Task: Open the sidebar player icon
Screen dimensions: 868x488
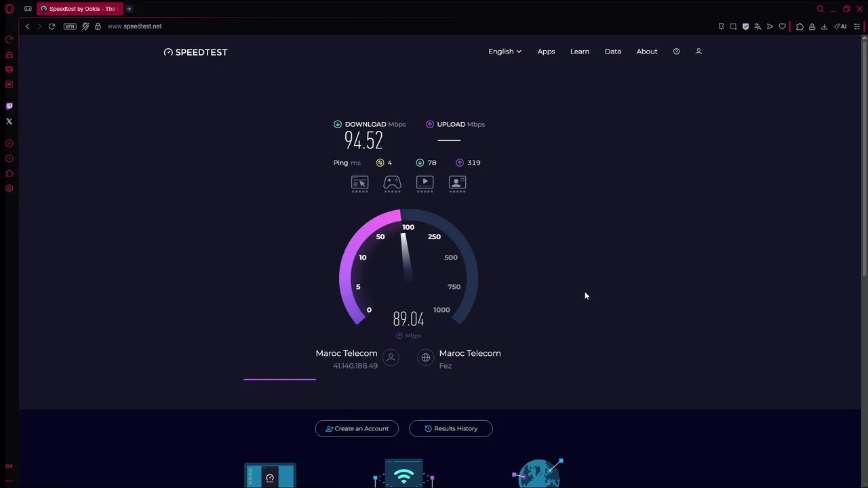Action: 9,144
